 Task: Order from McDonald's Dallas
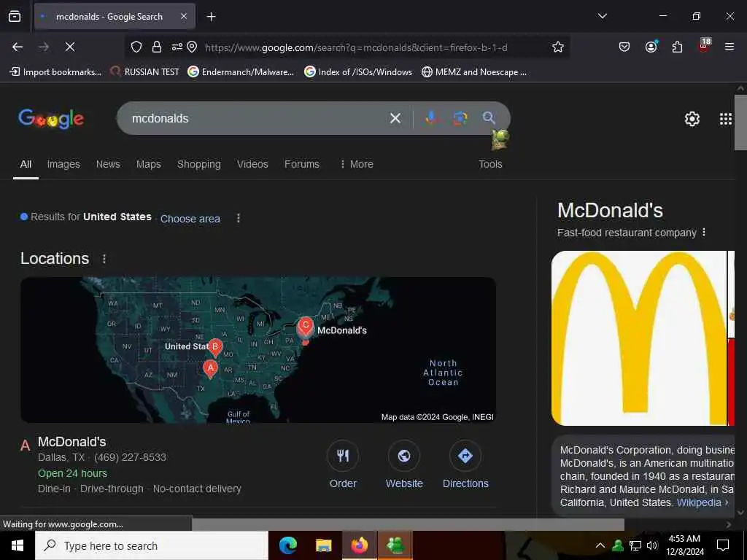[343, 464]
